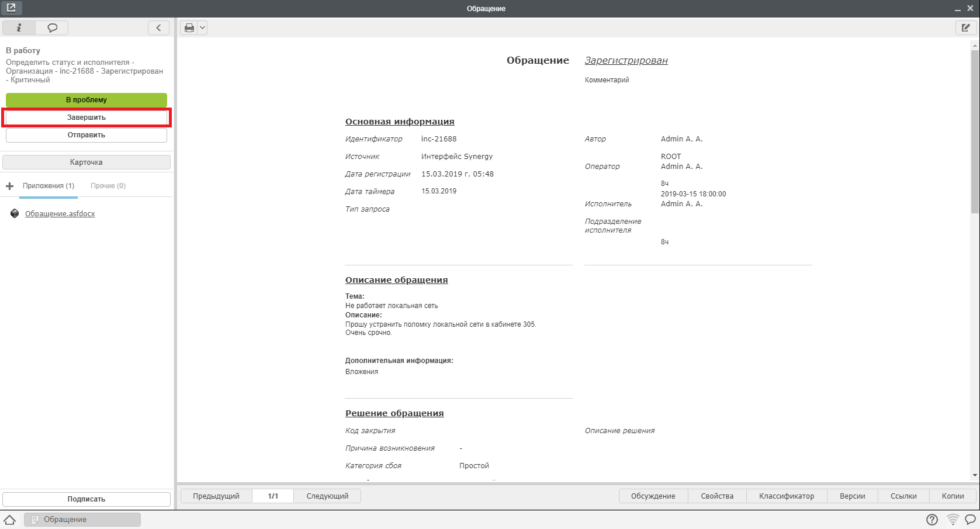Viewport: 980px width, 529px height.
Task: Click the text 'Не работает локальная сеть'
Action: 392,306
